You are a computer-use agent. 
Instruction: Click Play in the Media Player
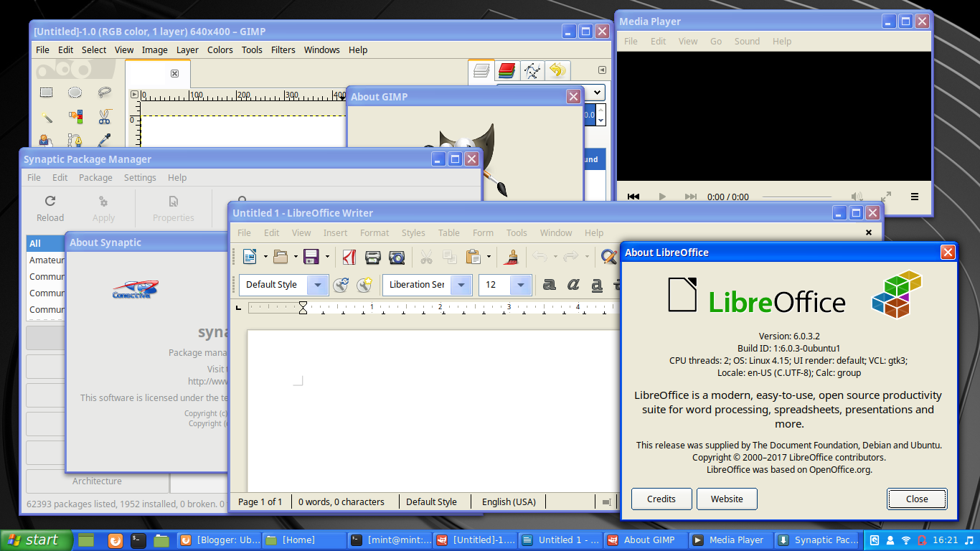661,196
